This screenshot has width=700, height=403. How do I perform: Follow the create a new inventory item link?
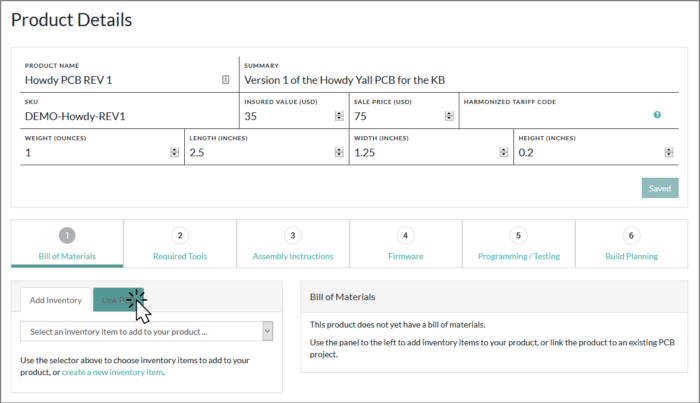pyautogui.click(x=112, y=372)
